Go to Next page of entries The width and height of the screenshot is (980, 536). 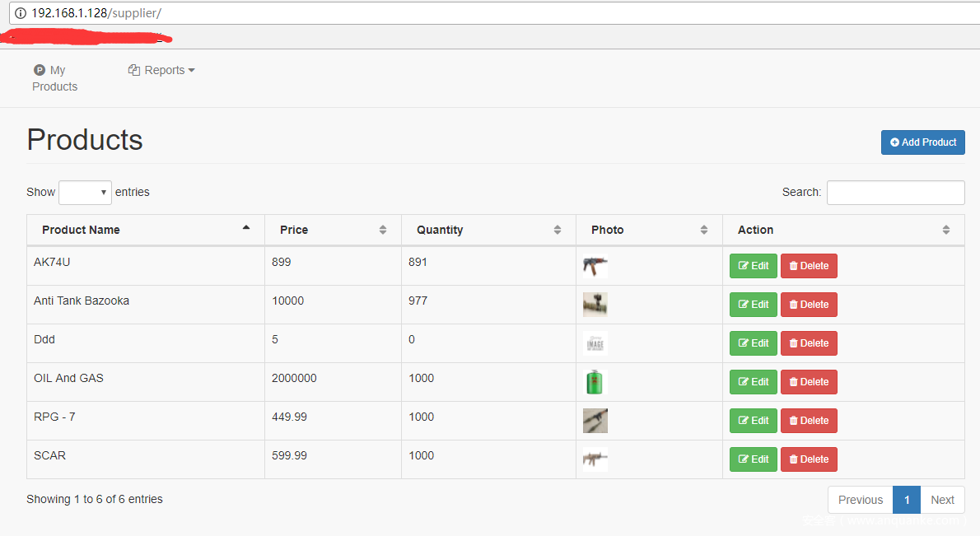click(942, 500)
